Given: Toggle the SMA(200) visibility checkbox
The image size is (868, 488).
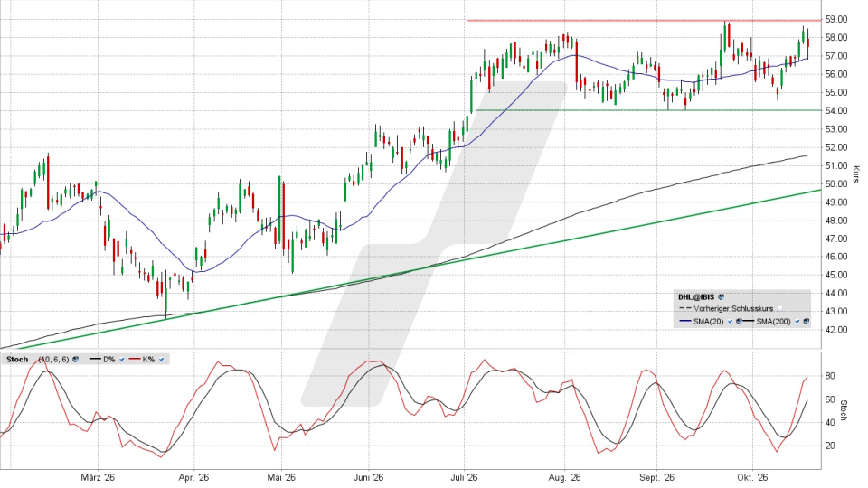Looking at the screenshot, I should coord(797,322).
